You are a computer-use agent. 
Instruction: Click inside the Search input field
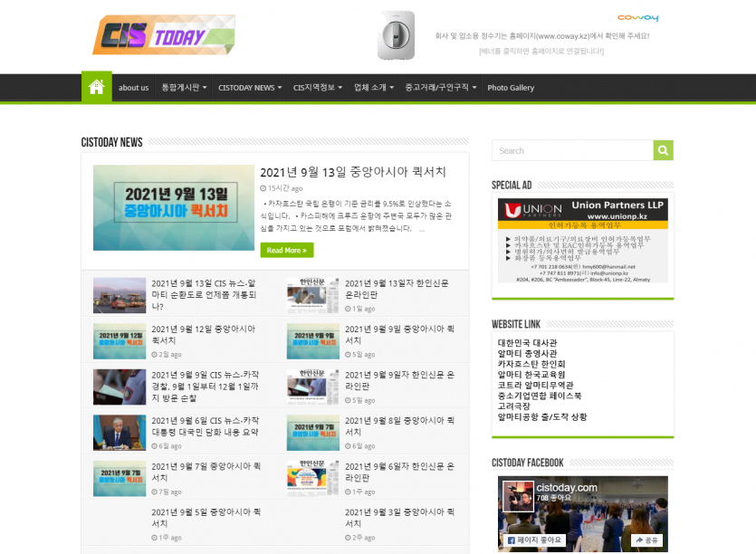point(572,150)
